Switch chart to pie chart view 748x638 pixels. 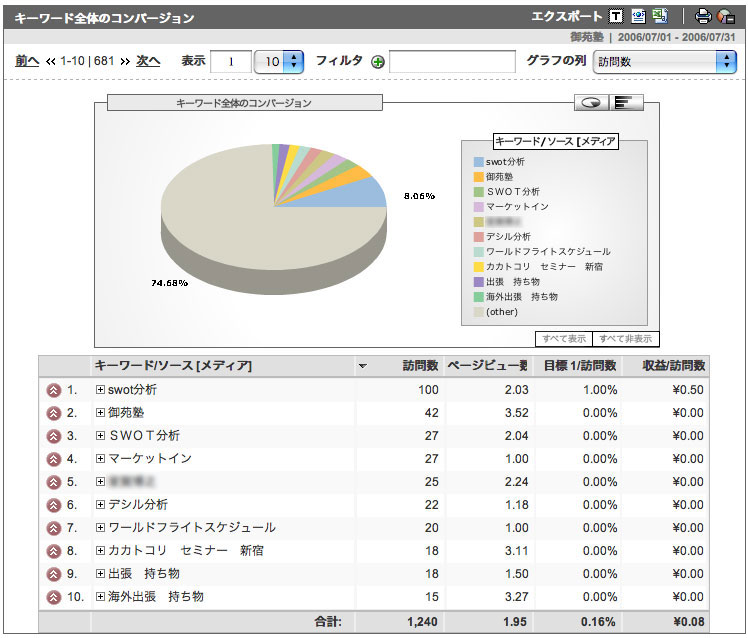(x=592, y=102)
